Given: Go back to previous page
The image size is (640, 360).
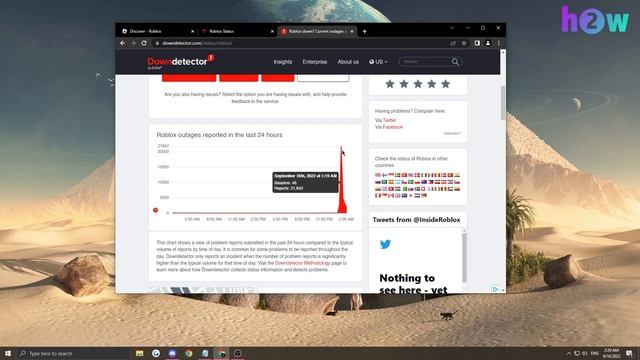Looking at the screenshot, I should tap(122, 43).
